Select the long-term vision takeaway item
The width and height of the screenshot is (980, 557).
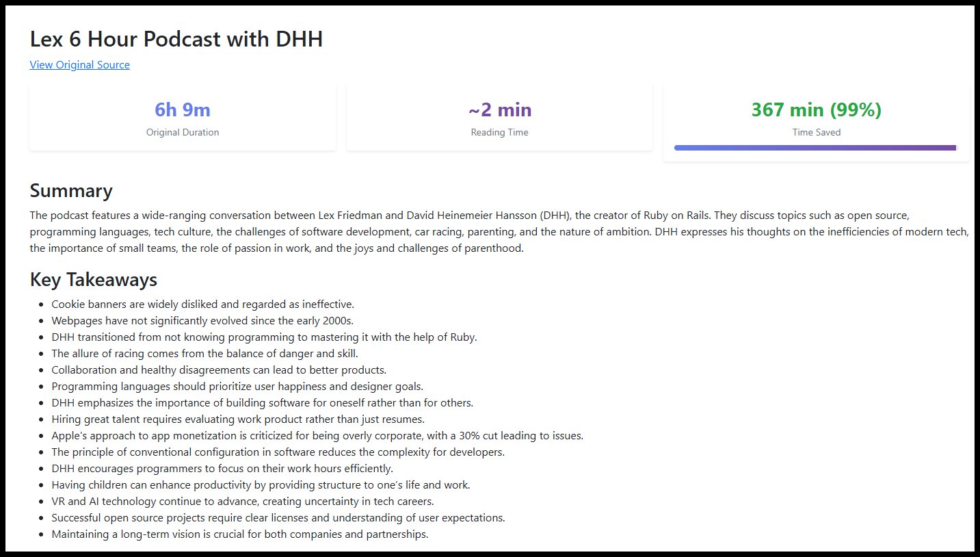(x=239, y=534)
